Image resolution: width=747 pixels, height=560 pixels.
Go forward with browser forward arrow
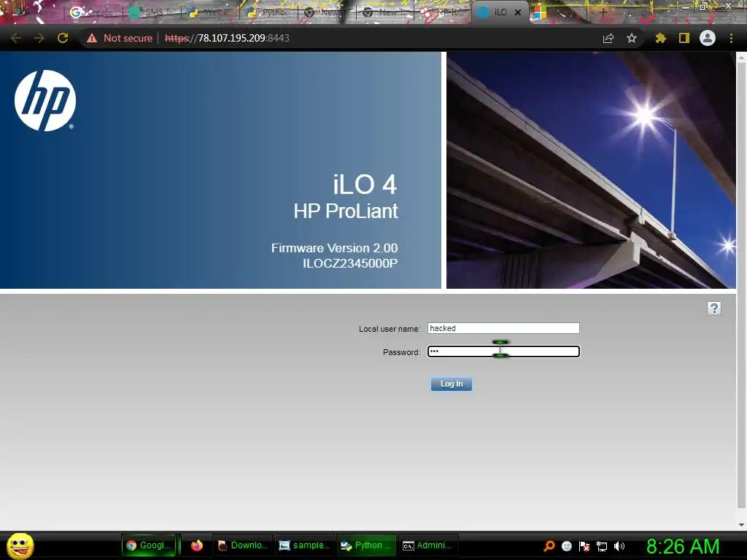(39, 38)
